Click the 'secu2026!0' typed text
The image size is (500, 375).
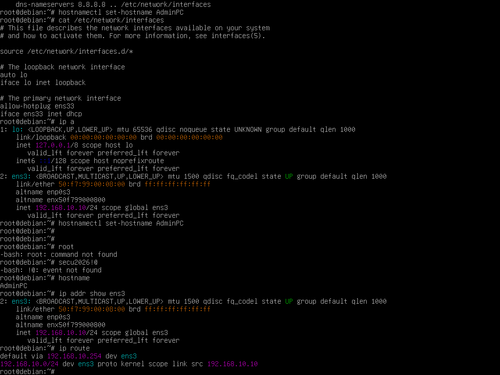78,262
